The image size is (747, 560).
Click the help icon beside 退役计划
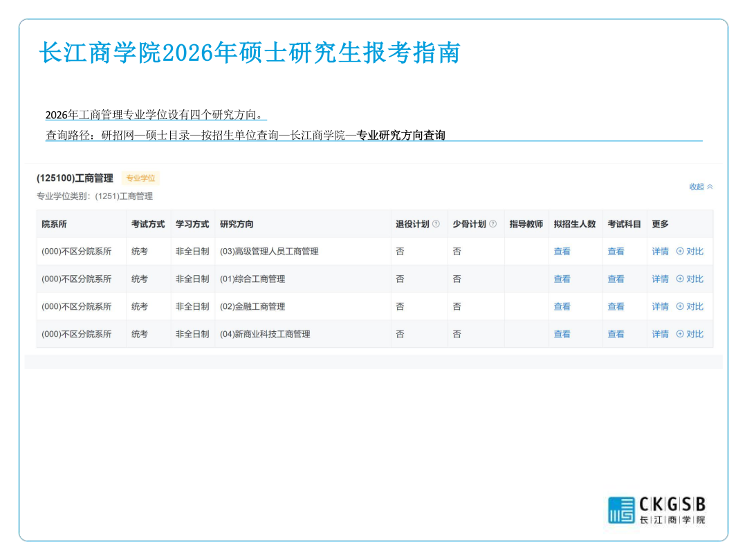[436, 224]
